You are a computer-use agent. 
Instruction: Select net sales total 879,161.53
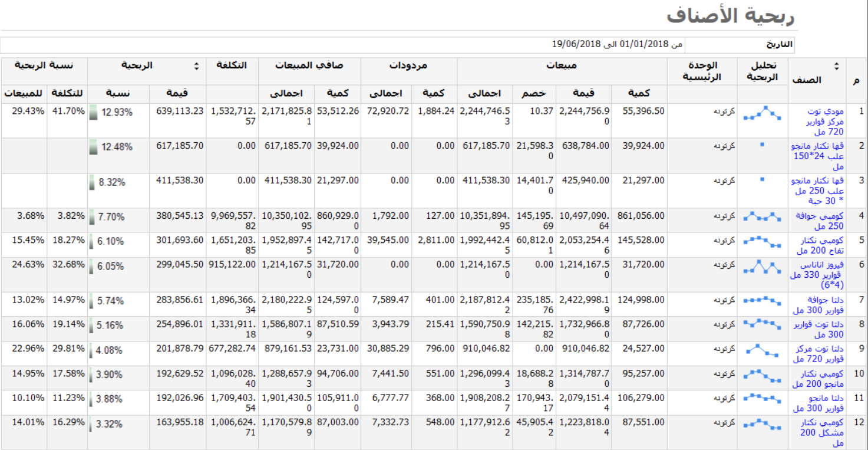tap(287, 349)
